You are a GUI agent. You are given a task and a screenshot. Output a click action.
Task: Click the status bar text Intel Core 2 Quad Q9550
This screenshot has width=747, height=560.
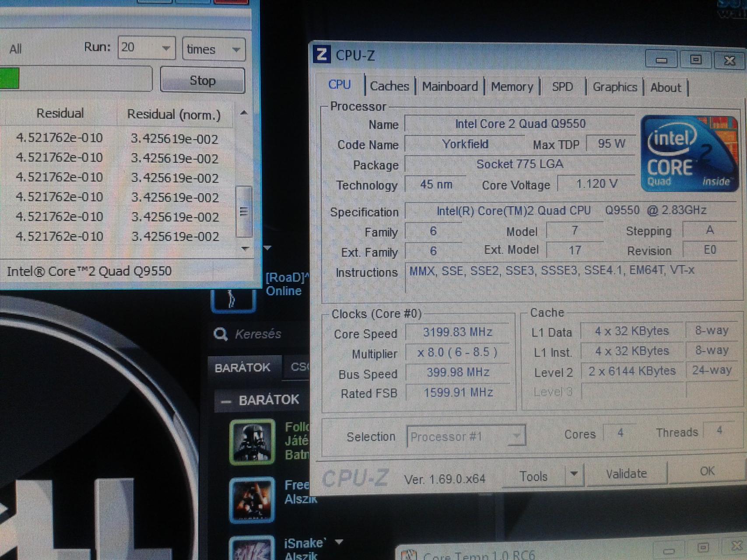89,271
